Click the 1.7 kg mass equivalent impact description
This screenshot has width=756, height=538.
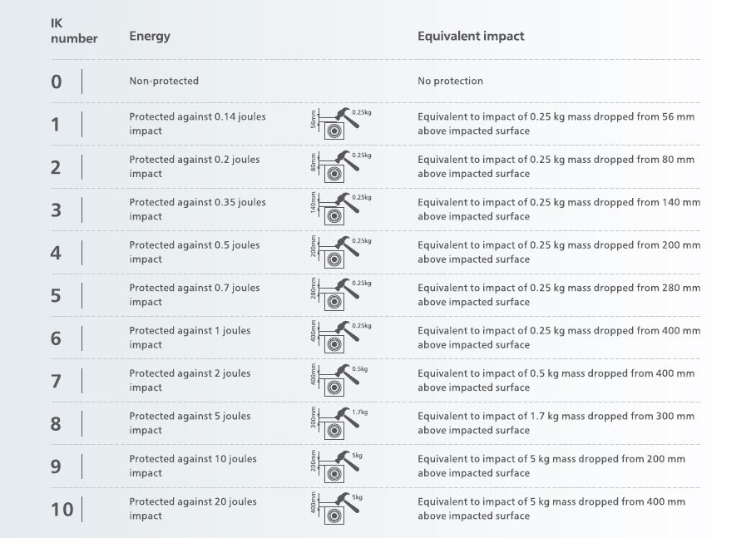click(556, 423)
